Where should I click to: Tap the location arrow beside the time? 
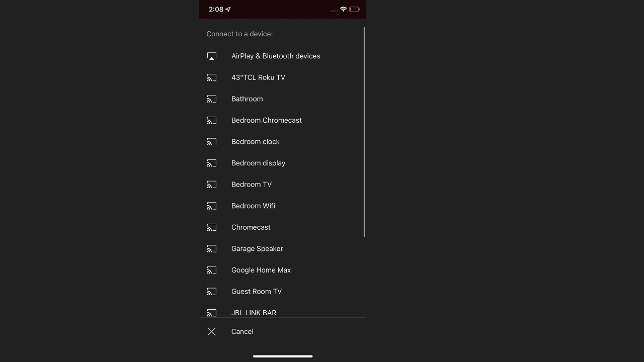228,9
